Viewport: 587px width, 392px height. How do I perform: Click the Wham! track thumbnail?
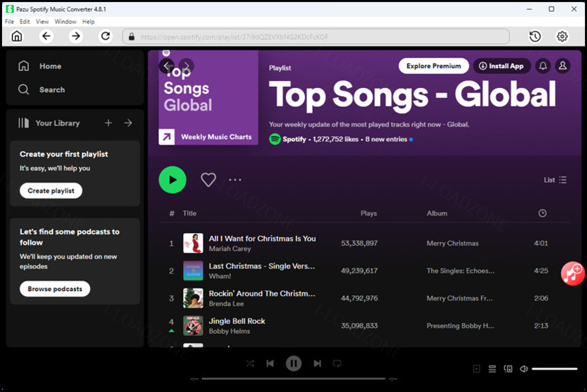coord(193,271)
